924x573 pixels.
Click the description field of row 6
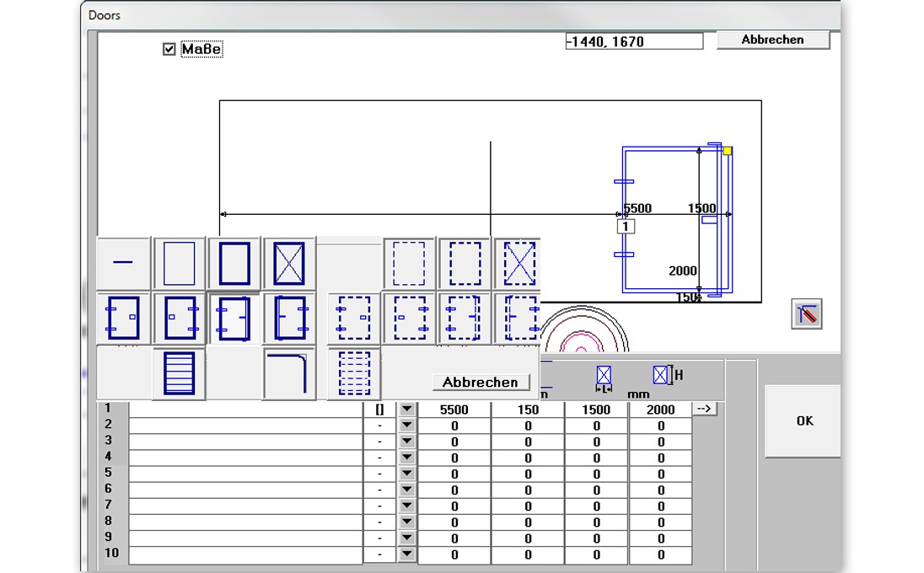click(x=245, y=490)
